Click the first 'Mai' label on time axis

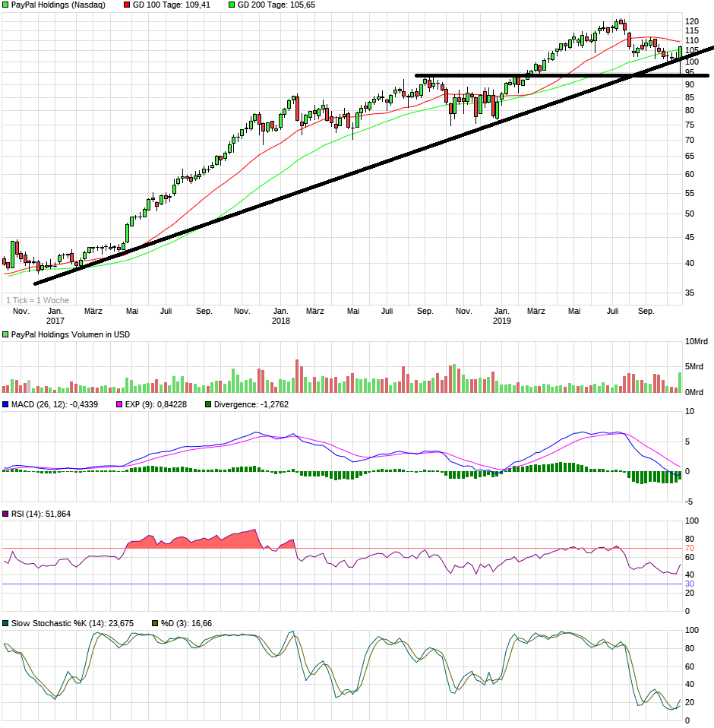pyautogui.click(x=132, y=311)
